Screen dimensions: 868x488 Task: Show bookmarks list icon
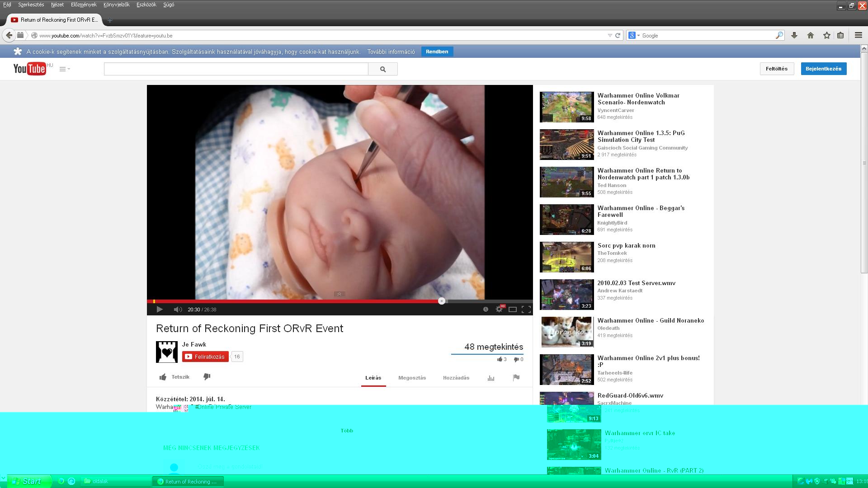(840, 35)
